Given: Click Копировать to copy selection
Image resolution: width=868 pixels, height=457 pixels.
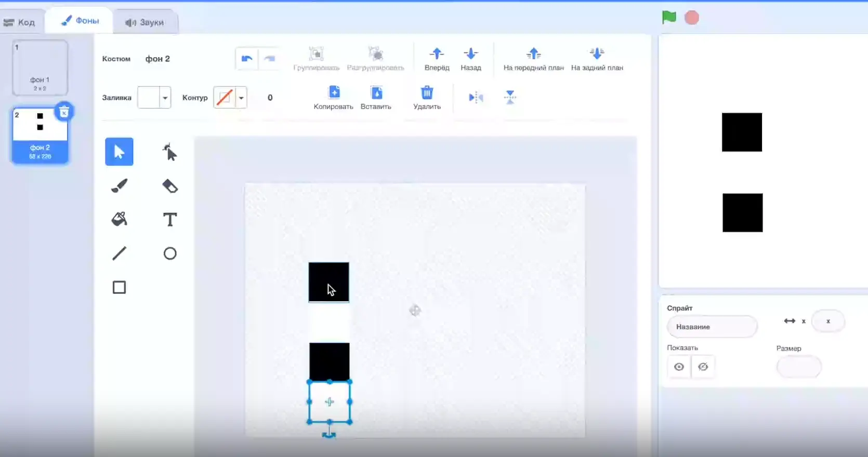Looking at the screenshot, I should [334, 98].
